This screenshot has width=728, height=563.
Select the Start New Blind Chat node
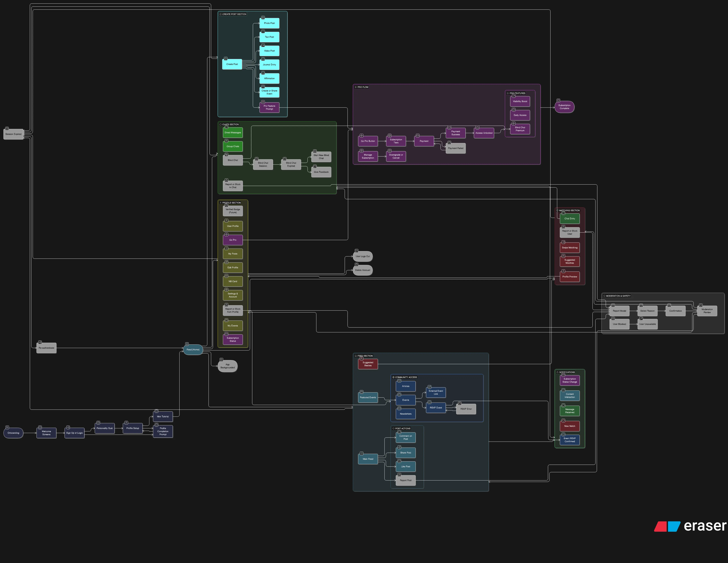(321, 157)
